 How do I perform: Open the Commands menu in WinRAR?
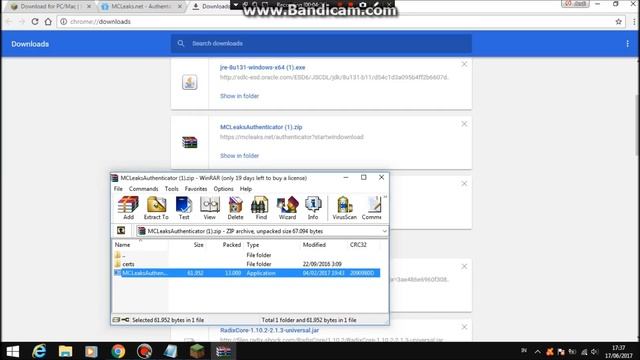[143, 189]
